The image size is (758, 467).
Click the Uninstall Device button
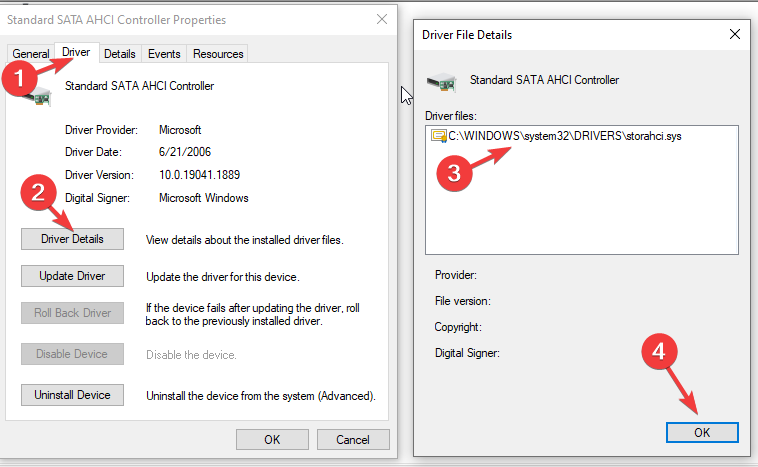[72, 395]
